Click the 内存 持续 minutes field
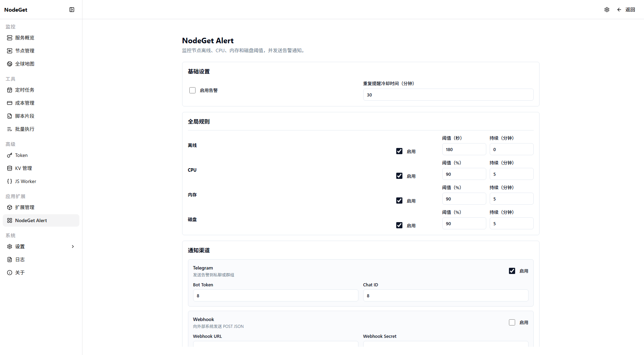The image size is (644, 355). tap(511, 199)
